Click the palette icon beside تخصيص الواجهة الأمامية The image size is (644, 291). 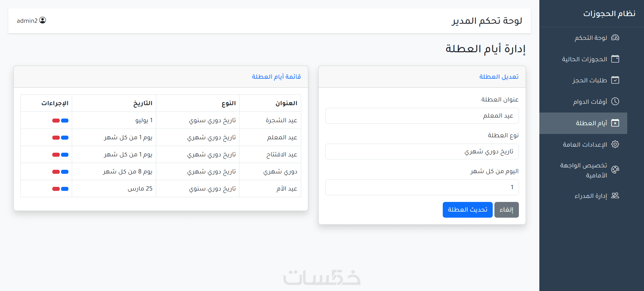pyautogui.click(x=615, y=170)
